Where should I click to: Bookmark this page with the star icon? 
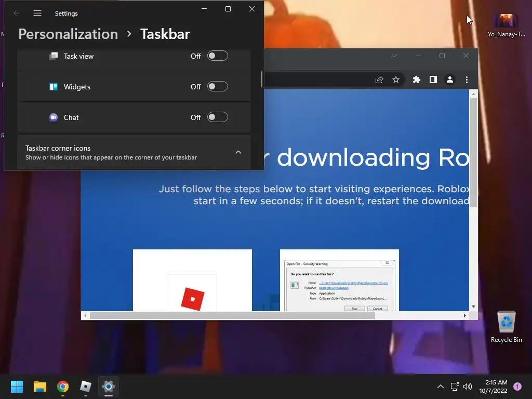(395, 79)
